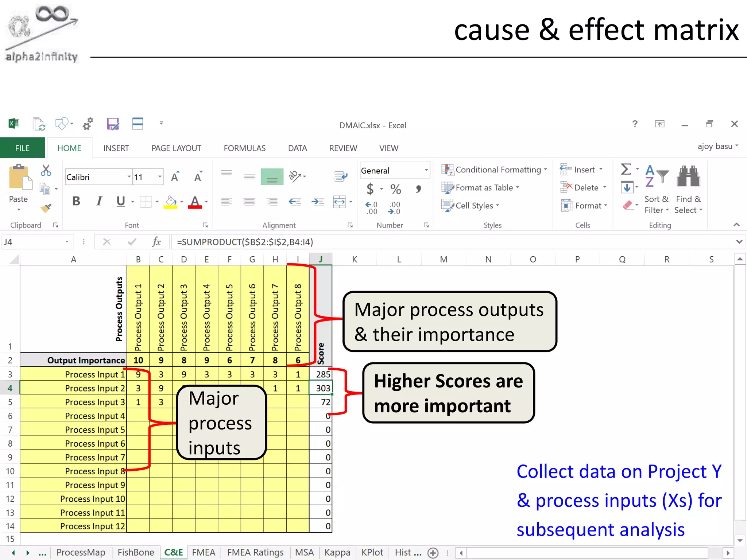The image size is (747, 560).
Task: Open the Calibri font name dropdown
Action: (129, 177)
